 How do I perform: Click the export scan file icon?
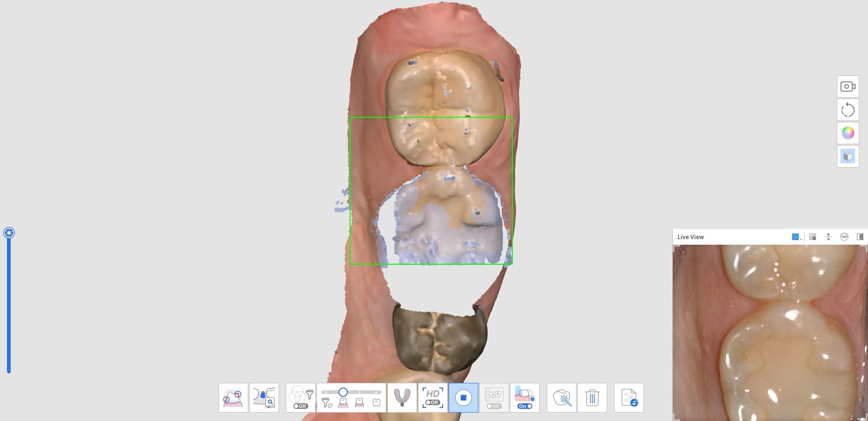click(629, 398)
